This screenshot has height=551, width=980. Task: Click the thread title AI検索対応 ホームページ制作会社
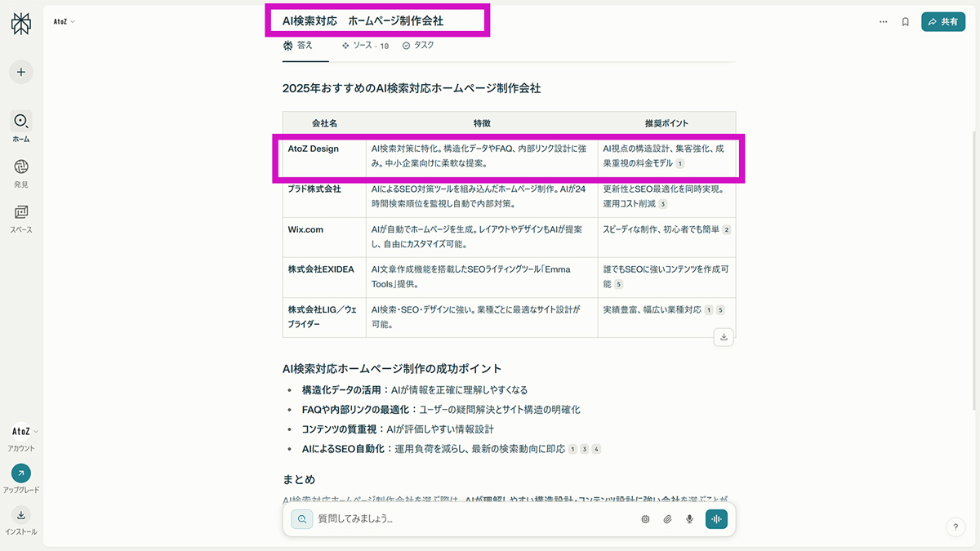click(x=363, y=21)
